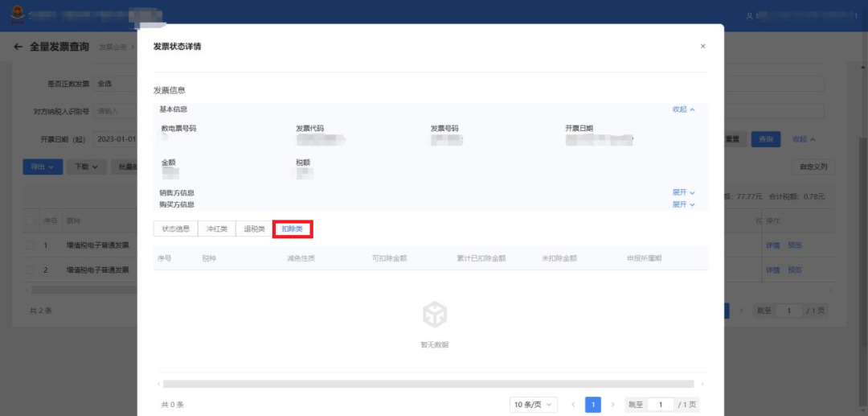Click the 全量发票查询 page title

click(x=59, y=47)
